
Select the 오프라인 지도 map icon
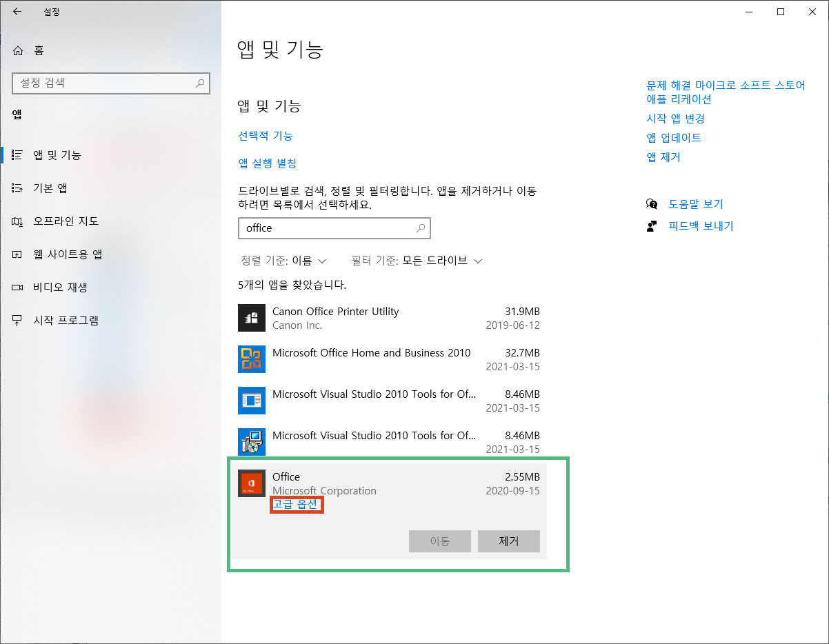(18, 221)
